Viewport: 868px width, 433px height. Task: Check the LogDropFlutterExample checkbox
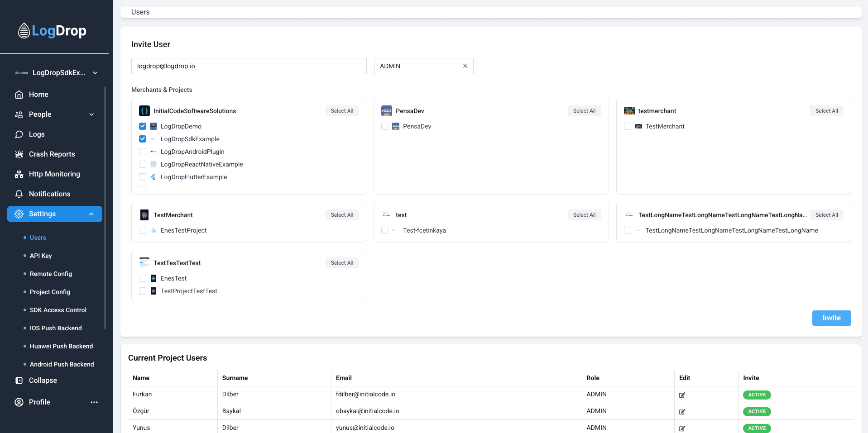pyautogui.click(x=143, y=177)
